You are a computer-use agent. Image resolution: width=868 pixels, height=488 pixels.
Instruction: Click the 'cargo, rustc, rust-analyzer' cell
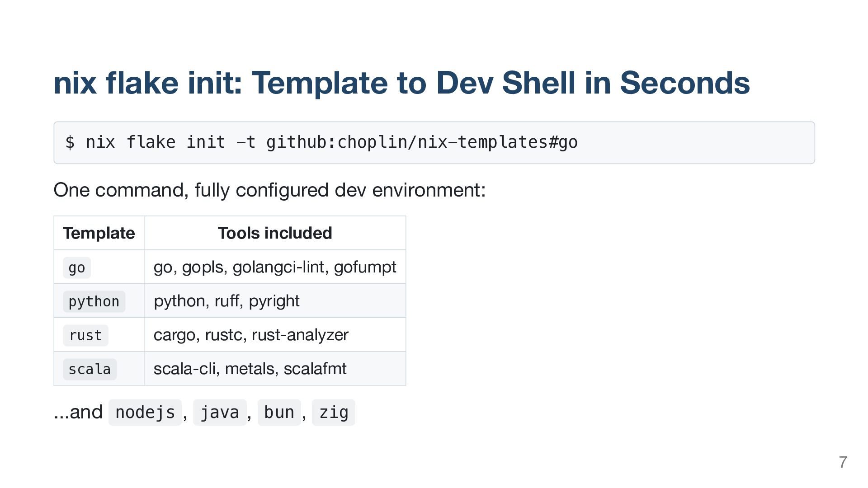[251, 335]
